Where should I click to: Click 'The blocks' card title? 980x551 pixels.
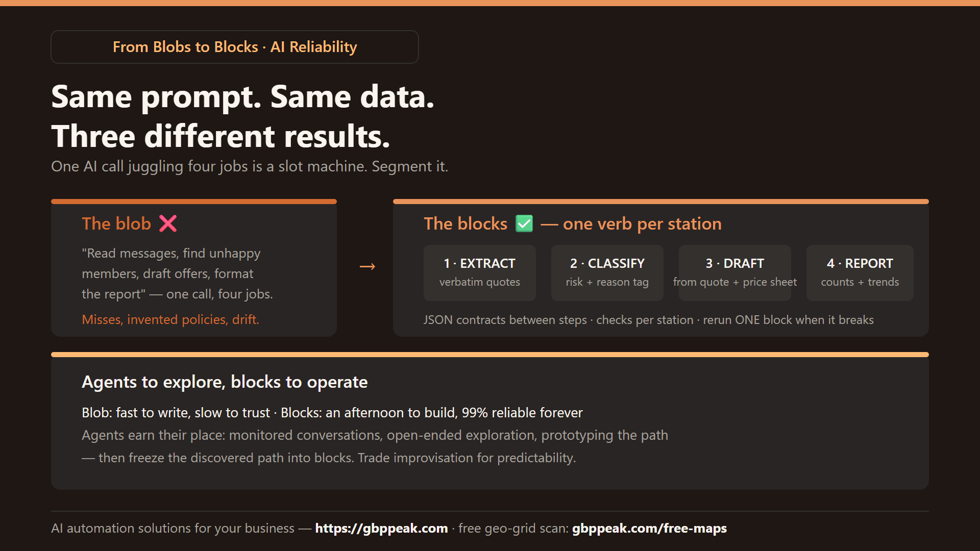(x=465, y=223)
